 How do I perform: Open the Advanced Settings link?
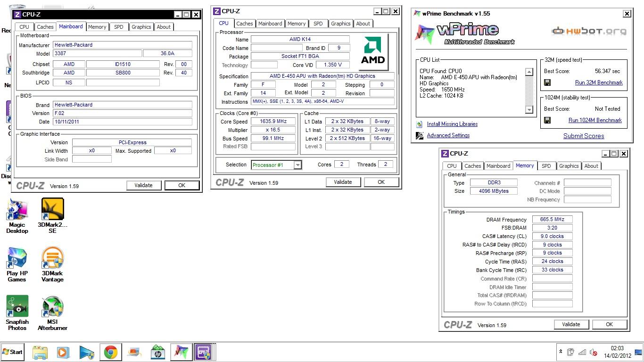(x=448, y=135)
